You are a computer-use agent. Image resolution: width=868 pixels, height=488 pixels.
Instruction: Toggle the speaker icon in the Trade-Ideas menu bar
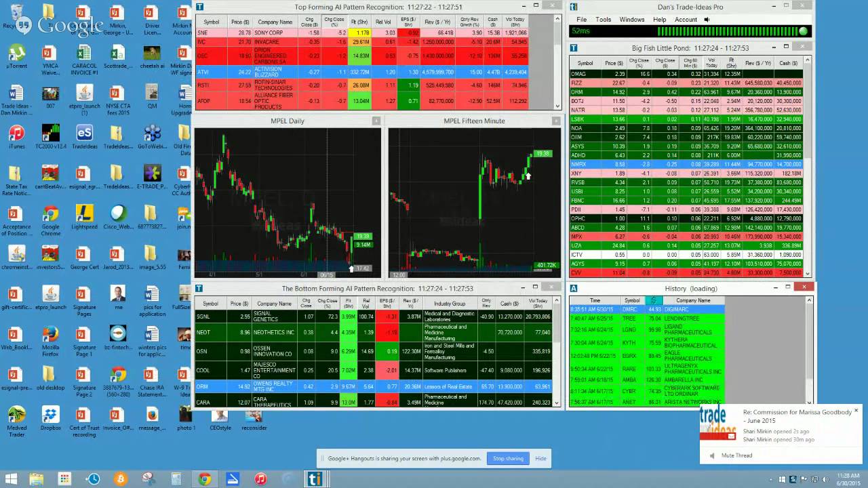[x=707, y=20]
